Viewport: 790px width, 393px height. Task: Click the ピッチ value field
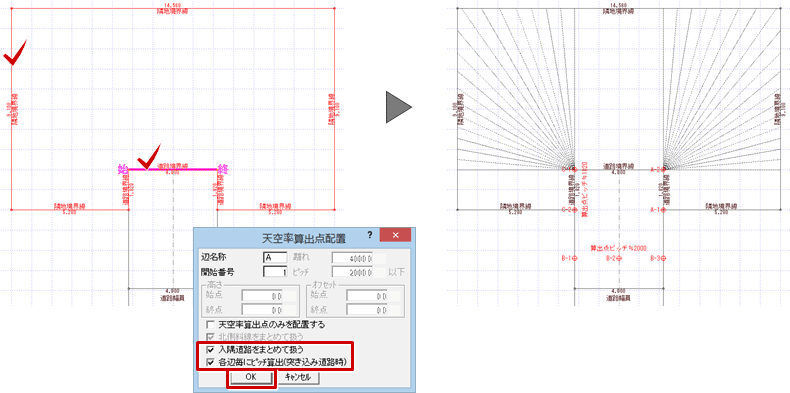point(352,272)
